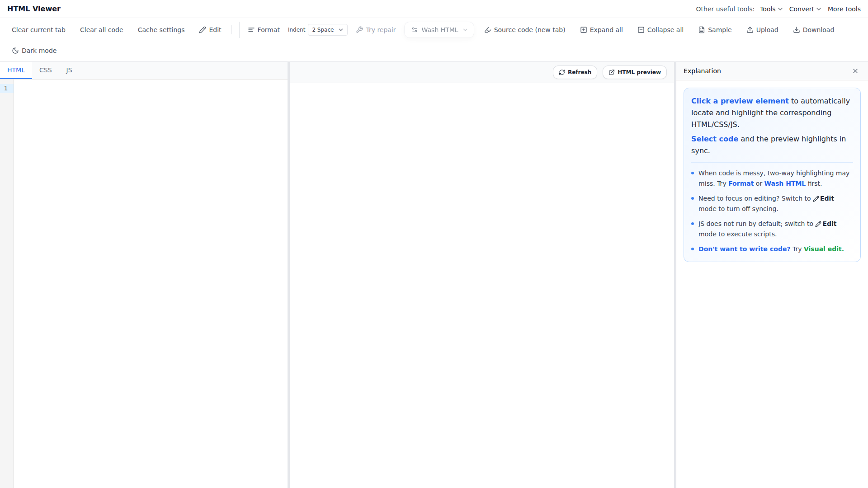Format the code with Format button
This screenshot has height=488, width=868.
(264, 30)
